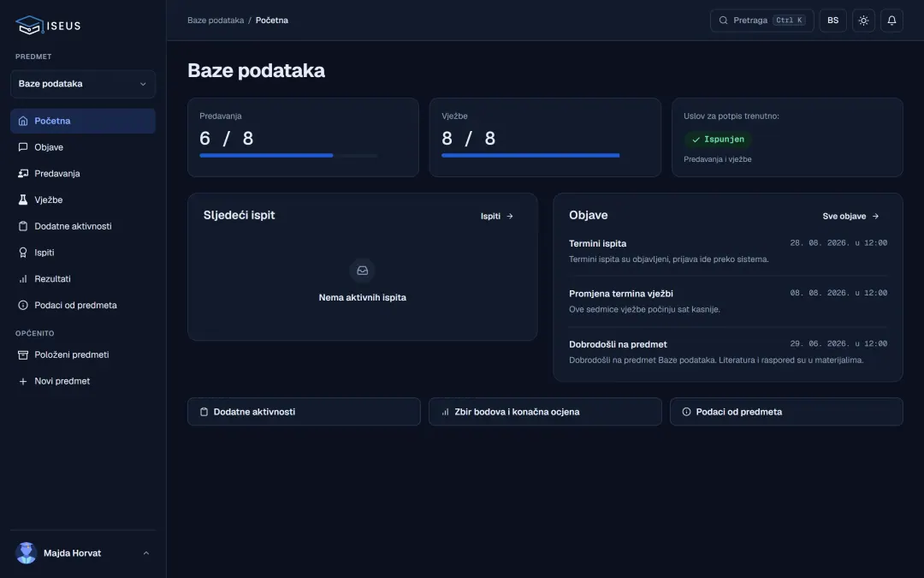Click the Ctrl K shortcut hint
This screenshot has height=578, width=924.
pos(789,20)
